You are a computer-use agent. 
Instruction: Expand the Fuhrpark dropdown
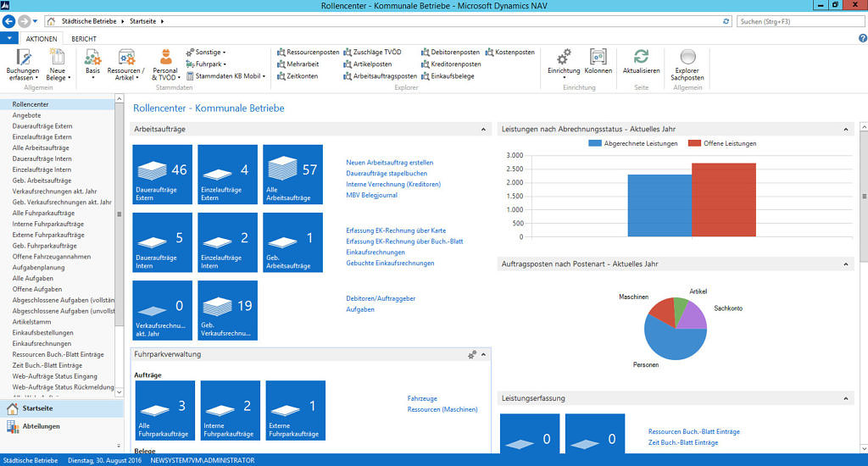pyautogui.click(x=206, y=64)
